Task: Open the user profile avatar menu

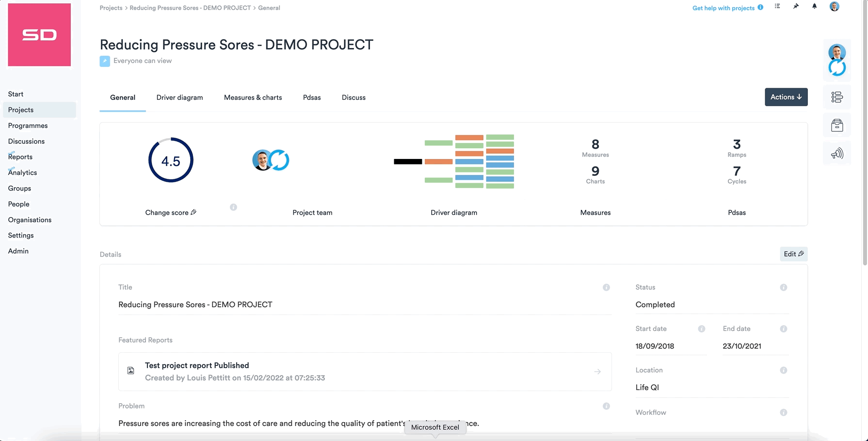Action: point(834,7)
